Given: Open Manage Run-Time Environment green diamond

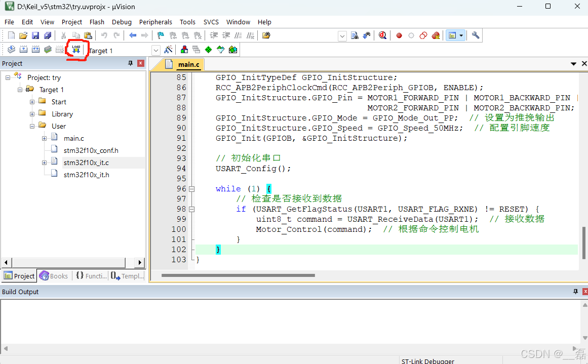Looking at the screenshot, I should click(209, 50).
